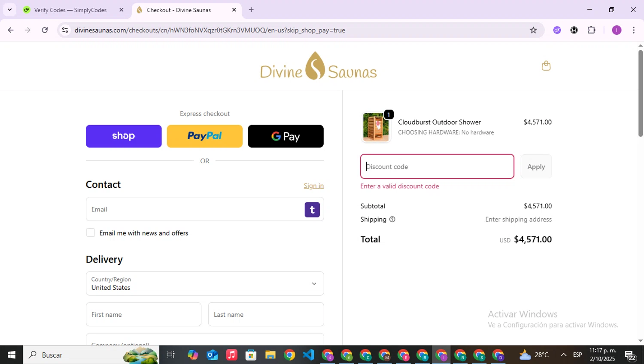Click the Divine Saunas logo
This screenshot has width=644, height=364.
click(319, 66)
